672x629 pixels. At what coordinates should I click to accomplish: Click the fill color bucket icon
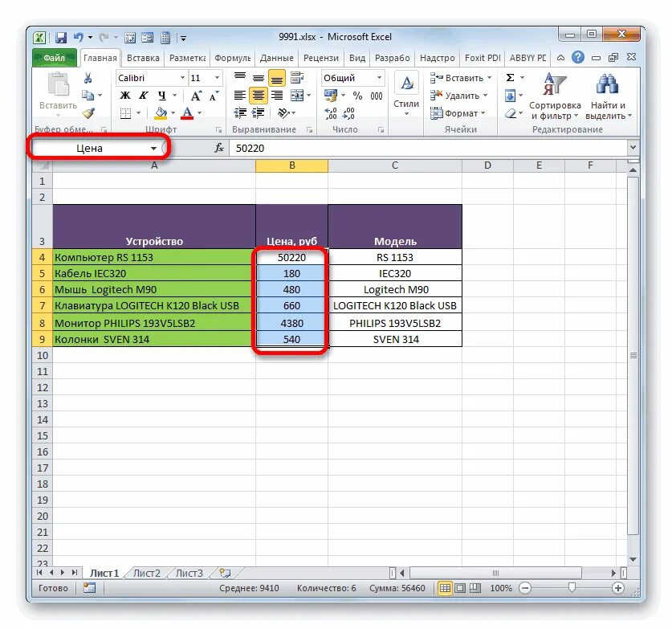(x=161, y=113)
